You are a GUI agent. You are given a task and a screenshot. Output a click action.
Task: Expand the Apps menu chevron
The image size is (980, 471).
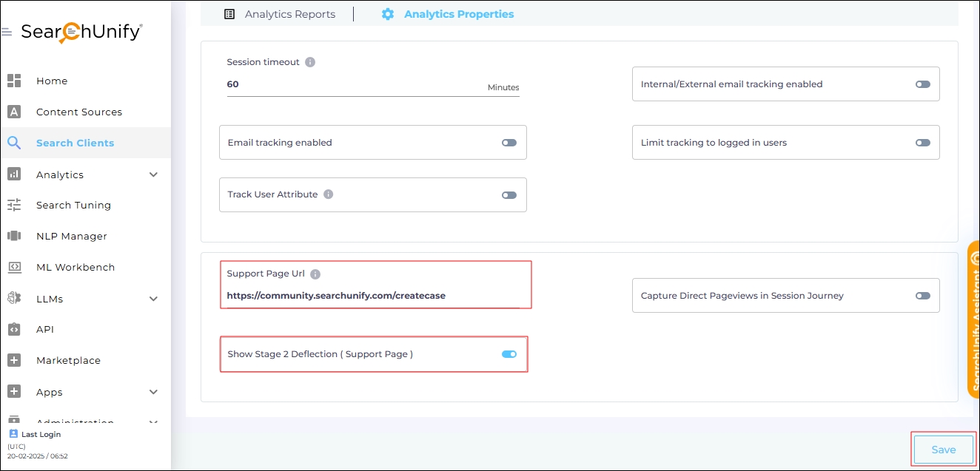(x=154, y=392)
